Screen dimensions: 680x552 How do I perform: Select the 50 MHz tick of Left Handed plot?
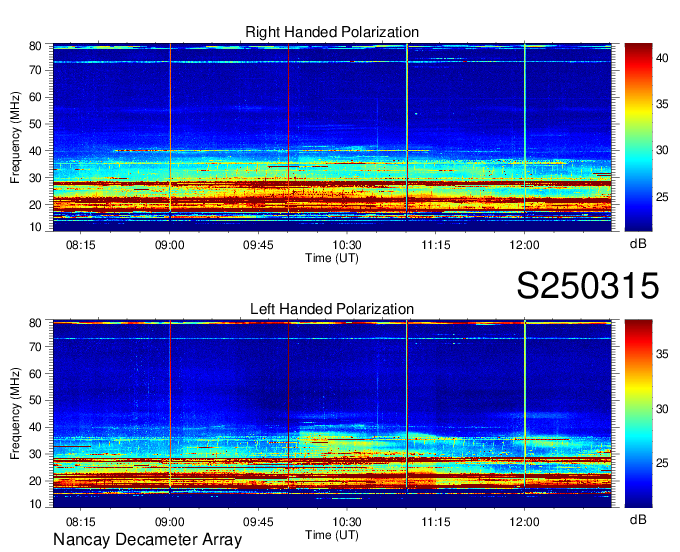(x=35, y=400)
